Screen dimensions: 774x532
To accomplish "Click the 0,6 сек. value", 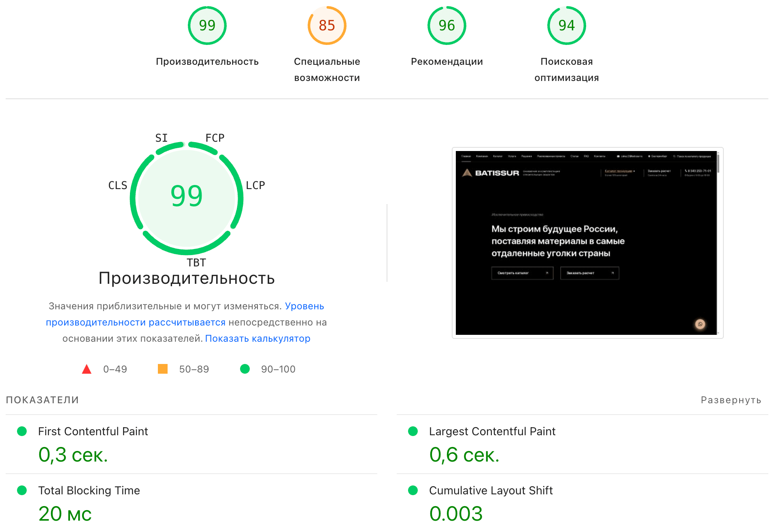I will coord(464,455).
